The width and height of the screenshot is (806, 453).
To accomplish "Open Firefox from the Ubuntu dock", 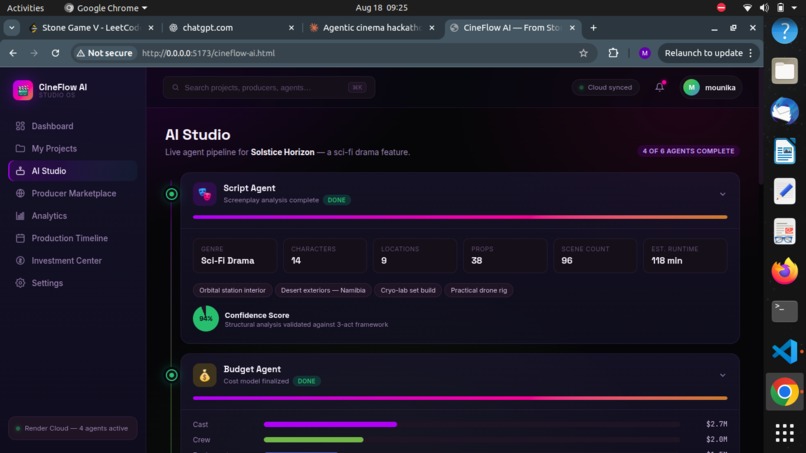I will click(x=784, y=271).
